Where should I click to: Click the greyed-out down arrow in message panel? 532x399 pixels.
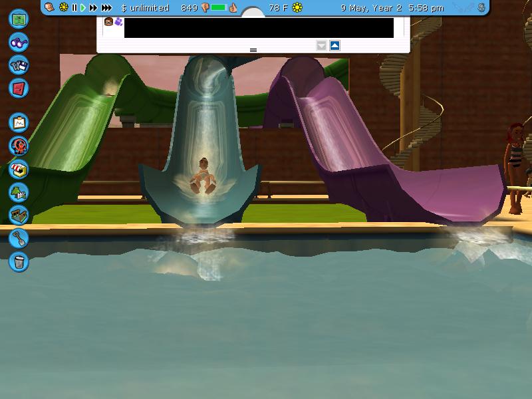(321, 45)
